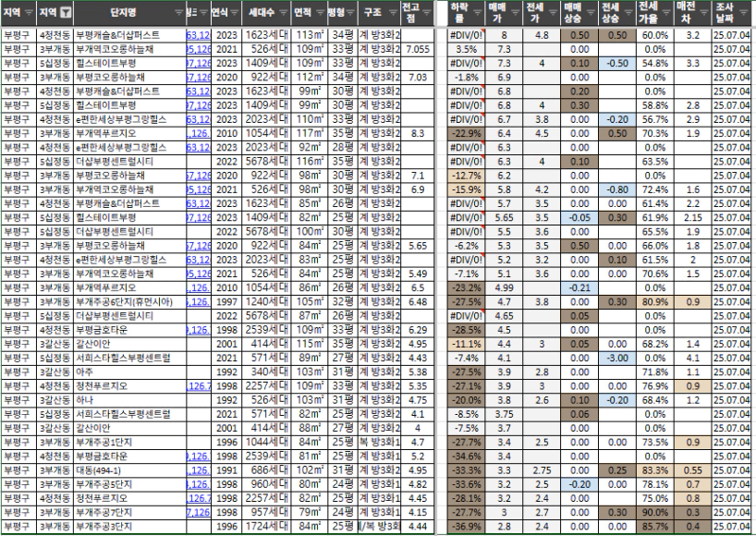
Task: Open the 세대수 filter dropdown
Action: [x=284, y=13]
